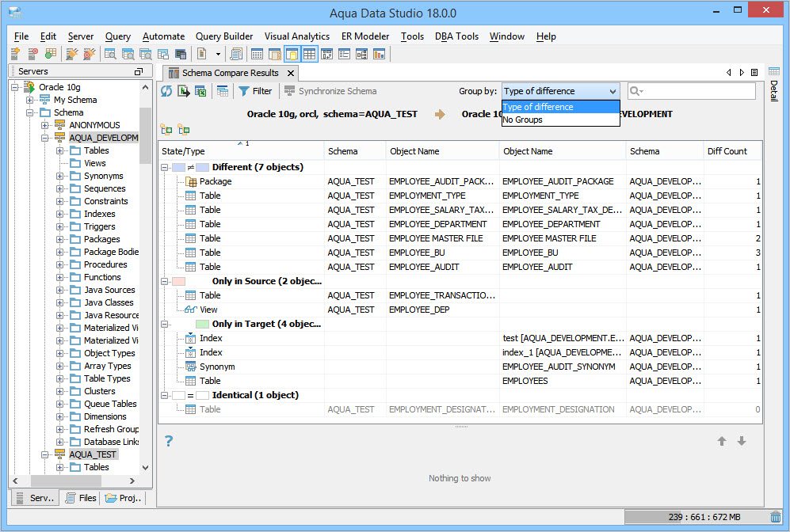Screen dimensions: 790x532
Task: Click the Filter funnel button
Action: pos(255,91)
